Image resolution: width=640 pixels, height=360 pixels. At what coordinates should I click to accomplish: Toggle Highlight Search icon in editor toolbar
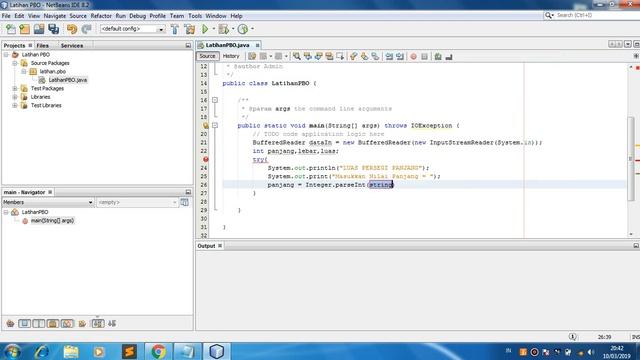[x=329, y=56]
